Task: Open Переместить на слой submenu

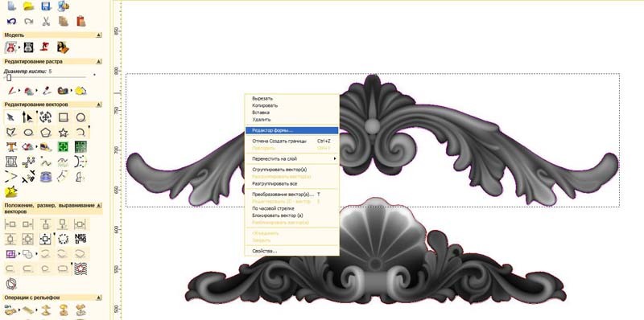Action: pos(291,158)
